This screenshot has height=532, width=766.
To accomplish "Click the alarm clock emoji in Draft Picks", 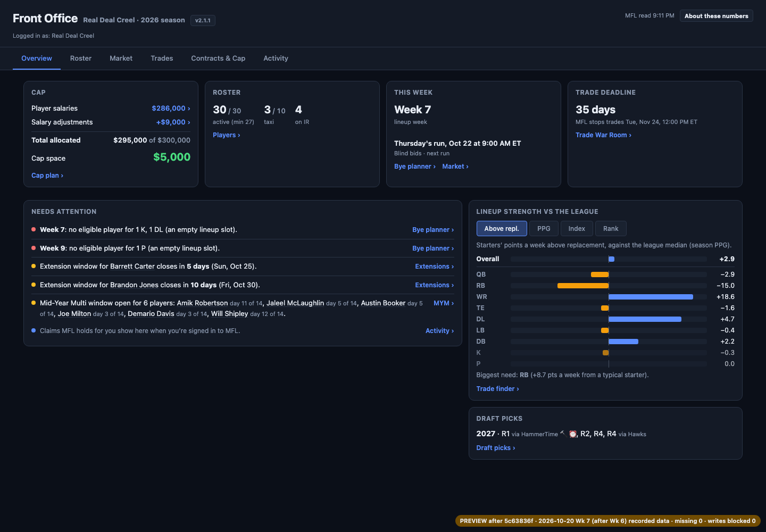I will 573,434.
